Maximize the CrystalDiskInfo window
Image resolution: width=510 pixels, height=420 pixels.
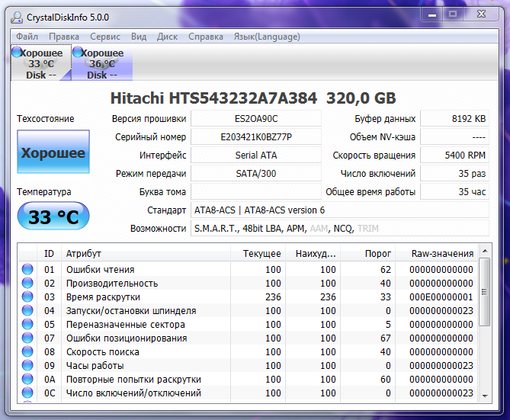point(452,14)
